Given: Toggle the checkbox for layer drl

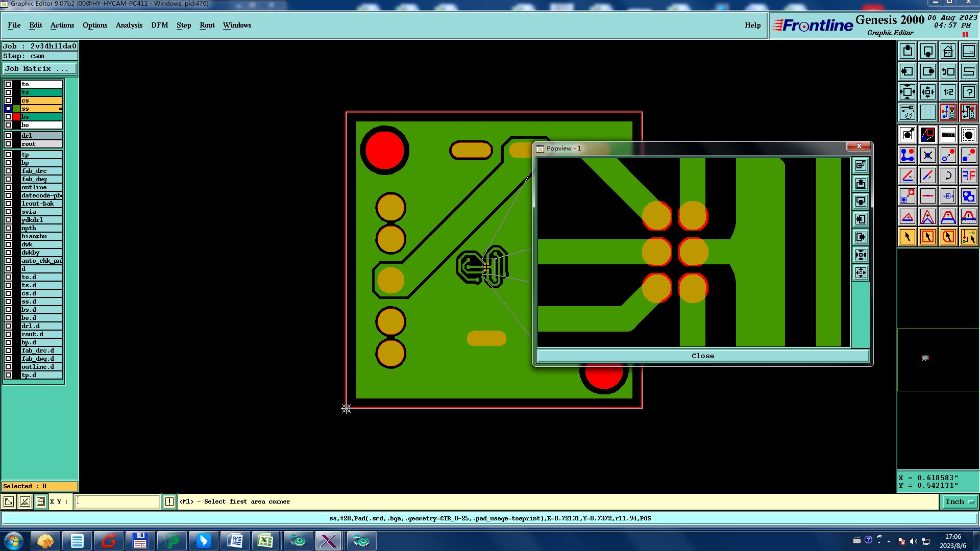Looking at the screenshot, I should pos(8,136).
